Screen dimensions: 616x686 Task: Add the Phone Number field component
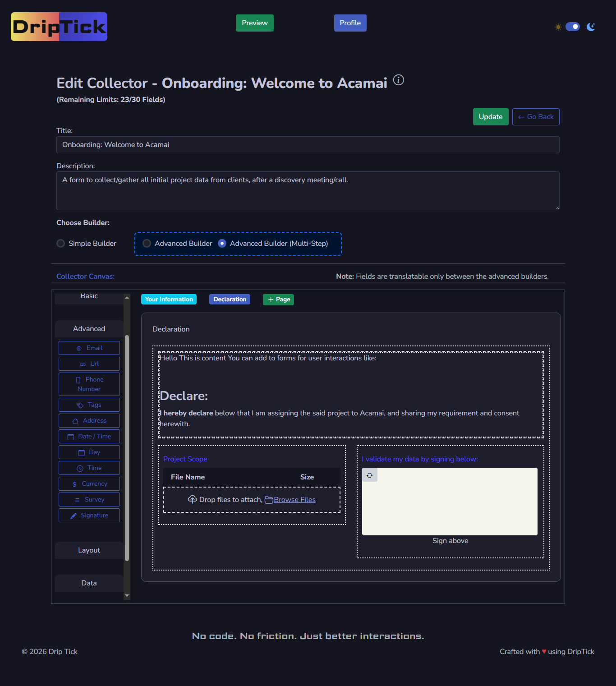click(89, 384)
